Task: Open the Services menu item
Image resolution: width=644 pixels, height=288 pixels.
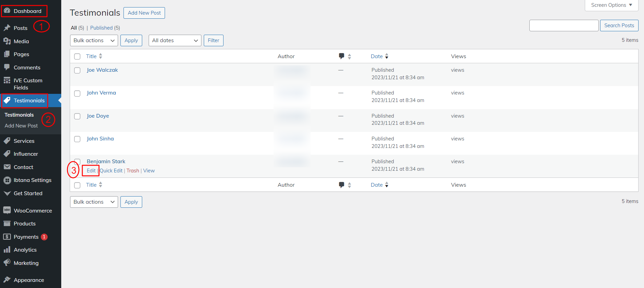Action: [24, 141]
